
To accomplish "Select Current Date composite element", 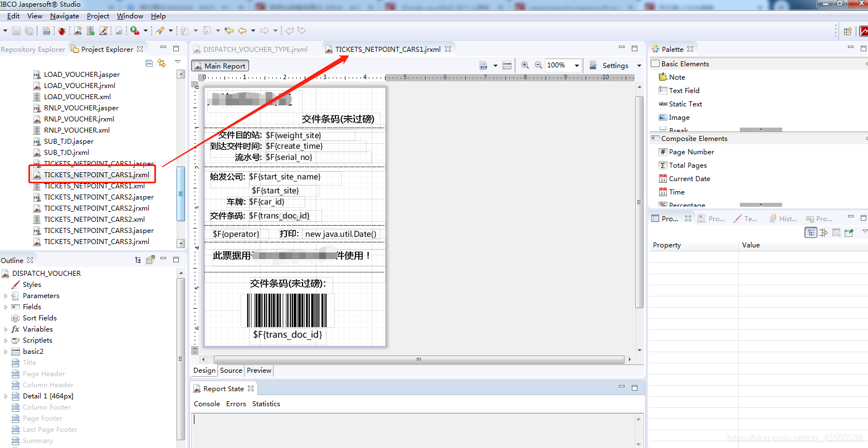I will (x=685, y=178).
